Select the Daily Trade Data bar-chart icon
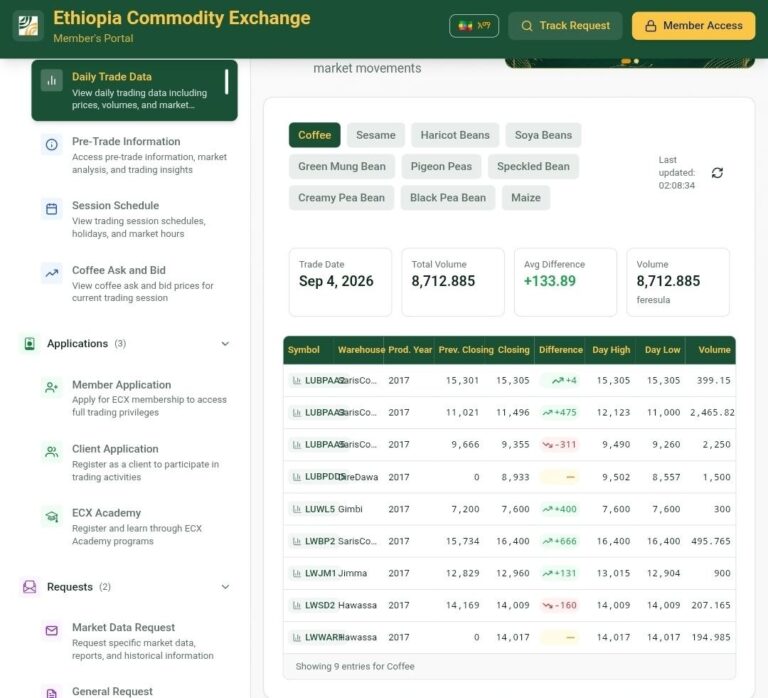The width and height of the screenshot is (768, 698). [x=51, y=80]
